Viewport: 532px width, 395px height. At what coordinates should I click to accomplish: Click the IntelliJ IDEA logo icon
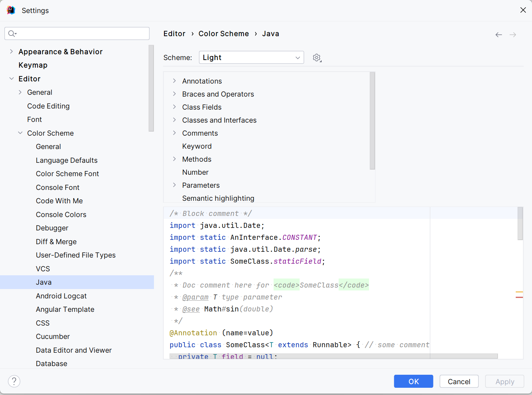tap(11, 10)
